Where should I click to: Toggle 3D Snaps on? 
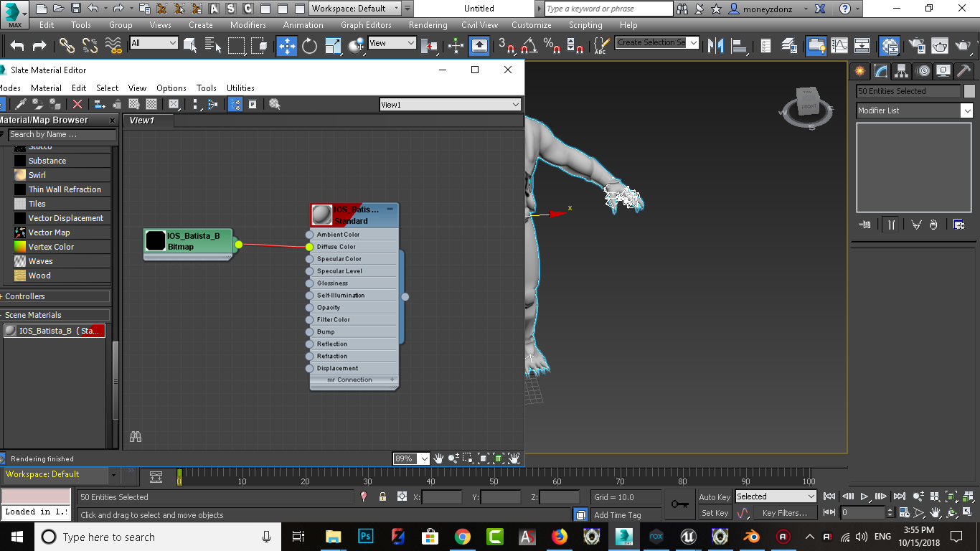pos(506,46)
